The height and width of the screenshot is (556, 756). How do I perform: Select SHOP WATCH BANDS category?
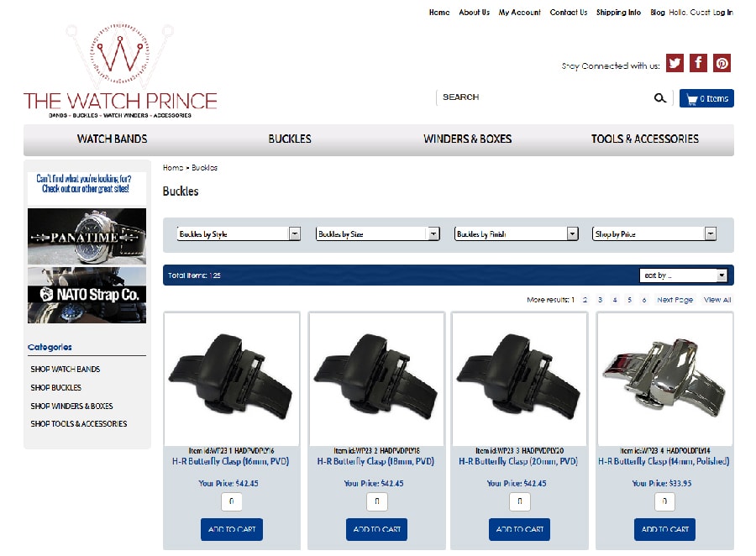65,370
